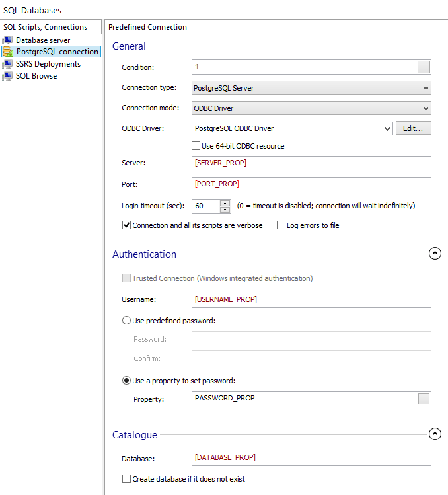Viewport: 448px width, 495px height.
Task: Collapse the Catalogue section
Action: tap(435, 434)
